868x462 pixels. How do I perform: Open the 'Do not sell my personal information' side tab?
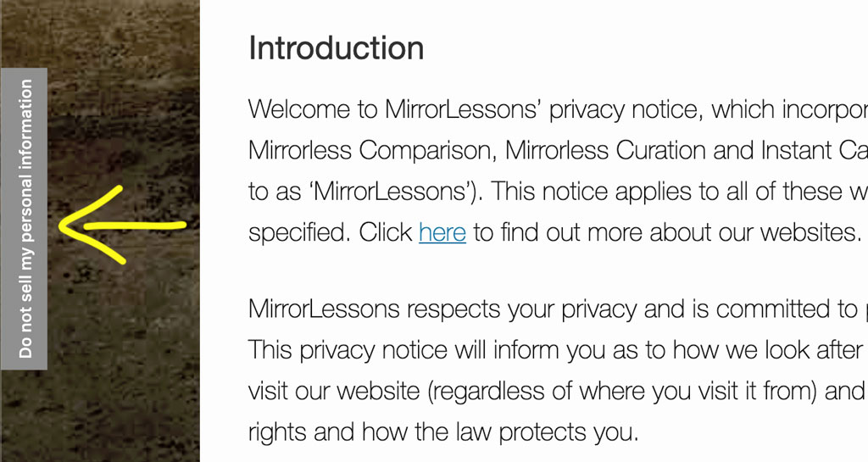(24, 219)
